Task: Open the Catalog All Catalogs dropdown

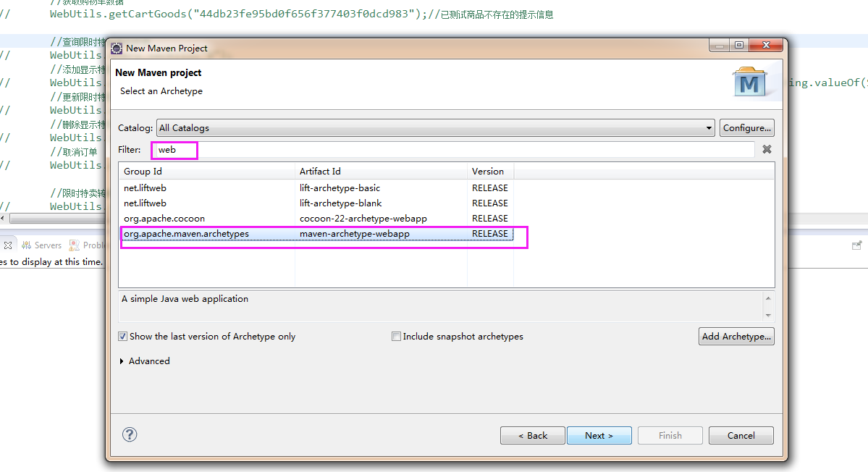Action: (x=436, y=128)
